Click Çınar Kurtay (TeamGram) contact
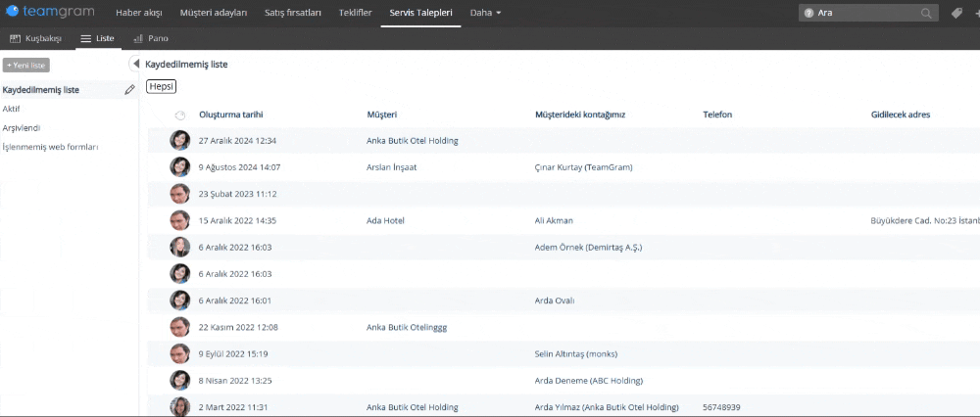This screenshot has height=417, width=980. (584, 167)
